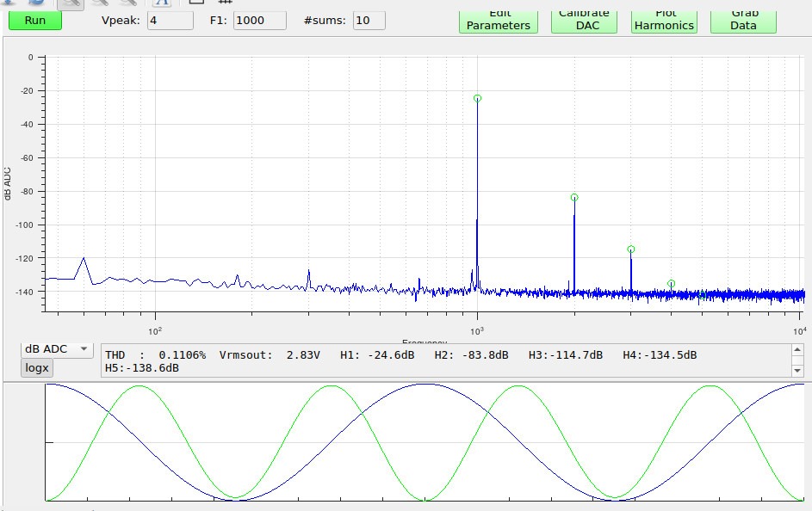Image resolution: width=812 pixels, height=511 pixels.
Task: Click the Calibrate DAC button
Action: (x=584, y=22)
